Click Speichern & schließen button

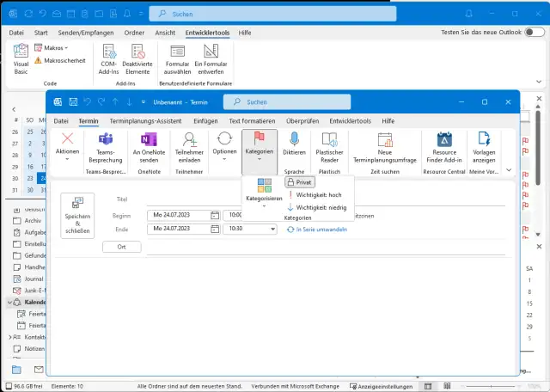(x=77, y=213)
